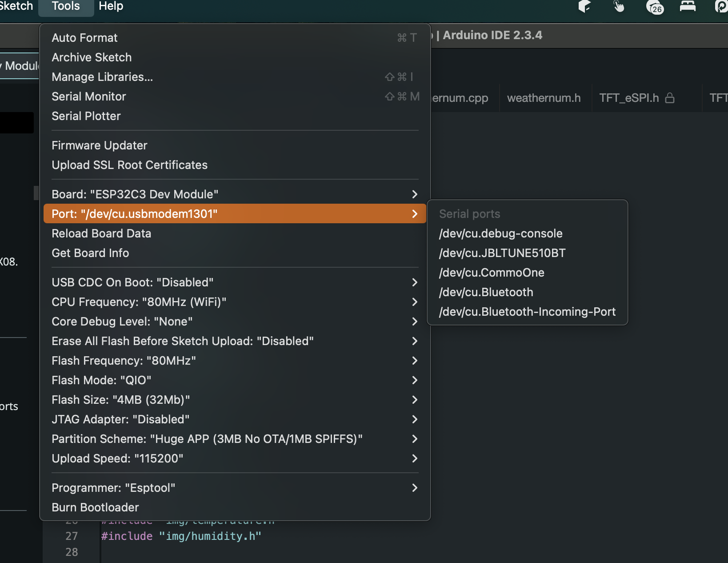The height and width of the screenshot is (563, 728).
Task: Expand the Port /dev/cu.usbmodem1301 submenu
Action: click(235, 214)
